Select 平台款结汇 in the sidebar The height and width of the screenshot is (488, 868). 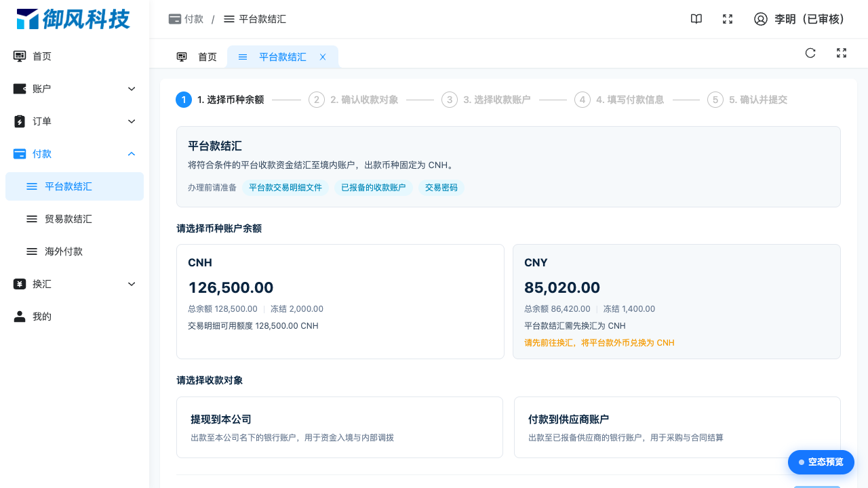point(75,186)
